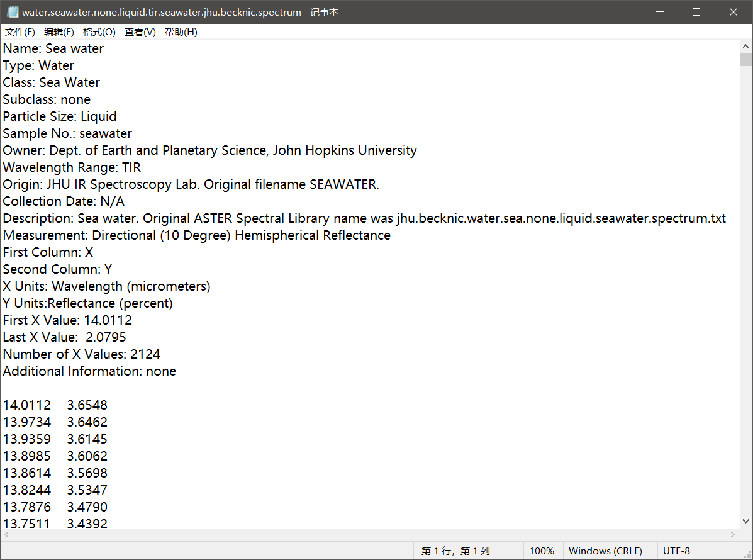The image size is (753, 560).
Task: Click data row starting with 13.7876
Action: 55,507
